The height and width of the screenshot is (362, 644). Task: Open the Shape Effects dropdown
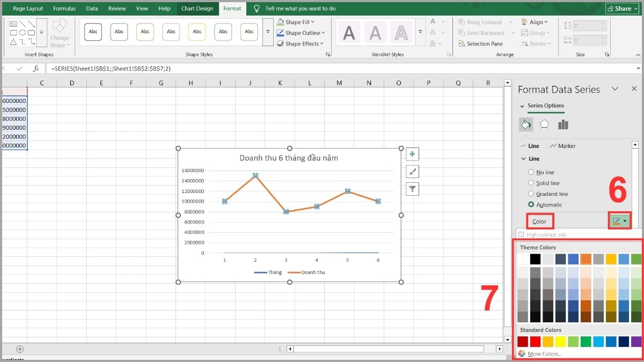click(x=300, y=43)
